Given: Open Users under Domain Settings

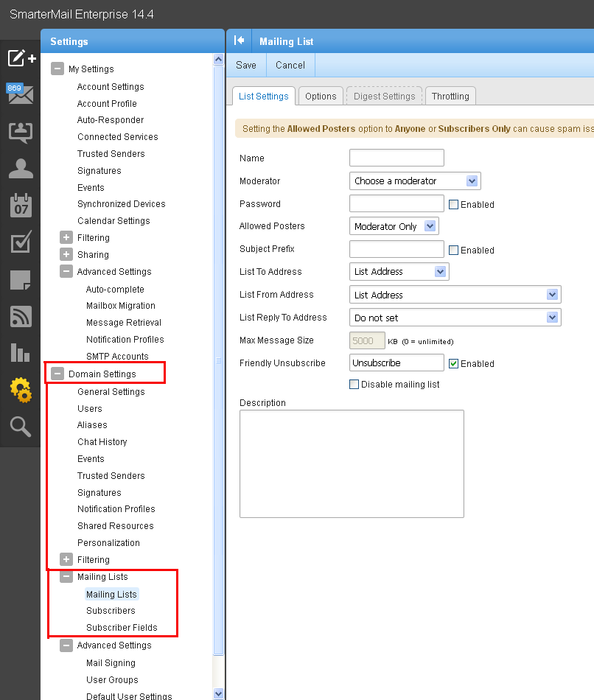Looking at the screenshot, I should coord(89,408).
